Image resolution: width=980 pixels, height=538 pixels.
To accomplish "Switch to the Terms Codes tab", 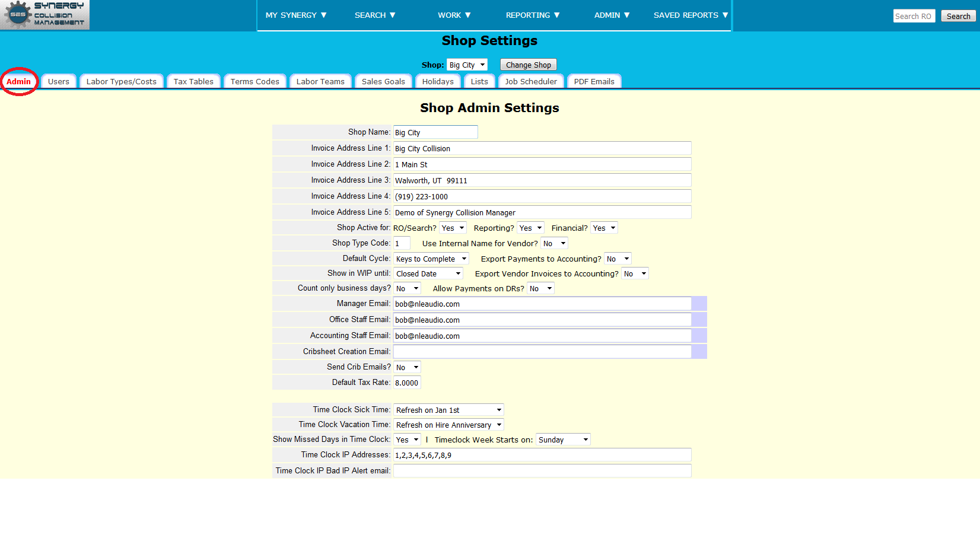I will click(x=255, y=81).
